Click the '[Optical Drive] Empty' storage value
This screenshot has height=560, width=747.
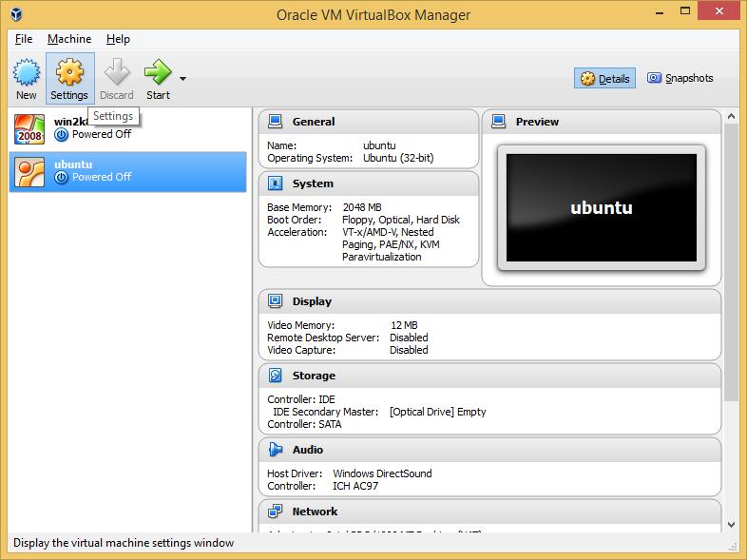click(x=438, y=412)
